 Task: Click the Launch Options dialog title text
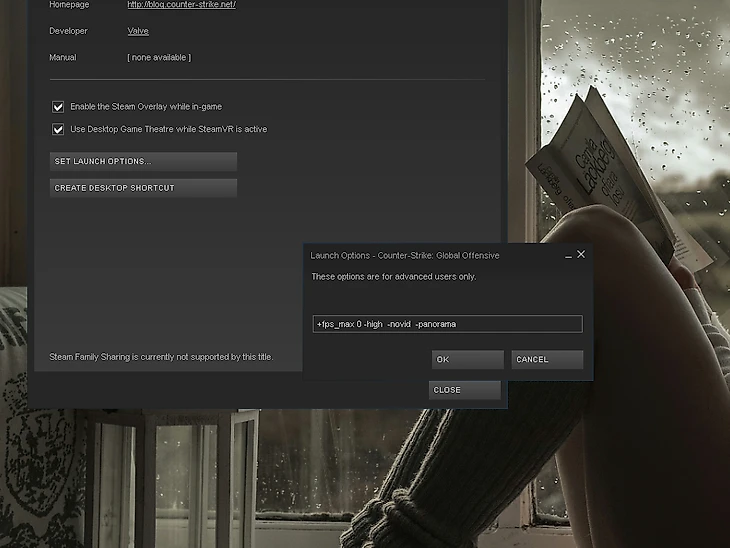coord(405,256)
